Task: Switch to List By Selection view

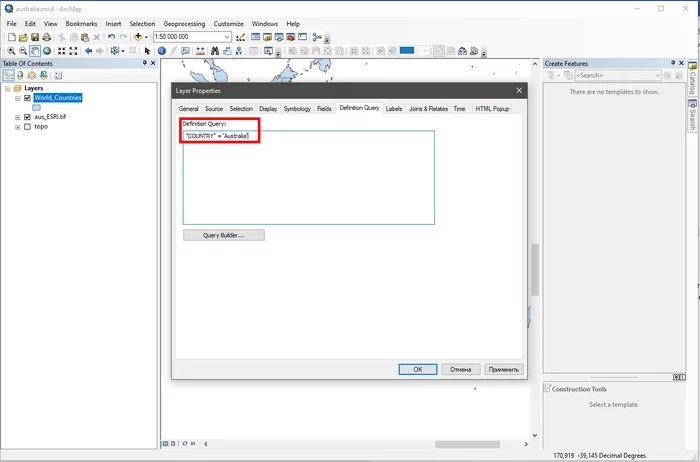Action: click(x=43, y=75)
